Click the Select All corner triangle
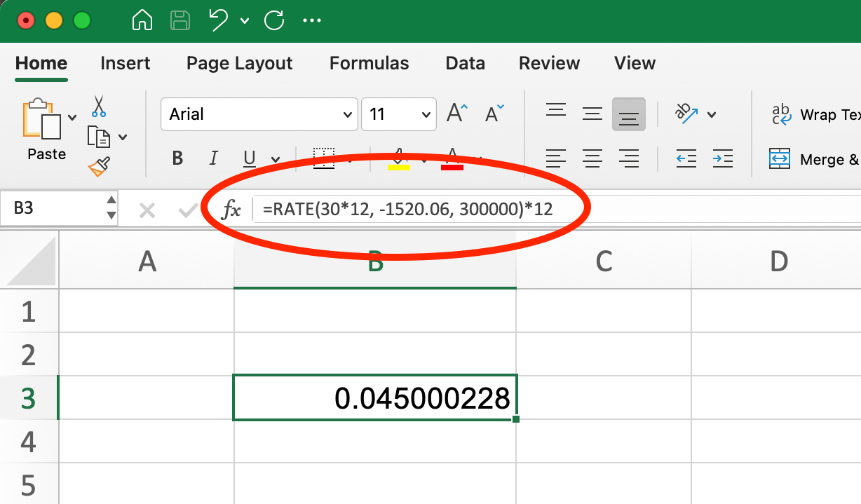The image size is (861, 504). tap(30, 261)
